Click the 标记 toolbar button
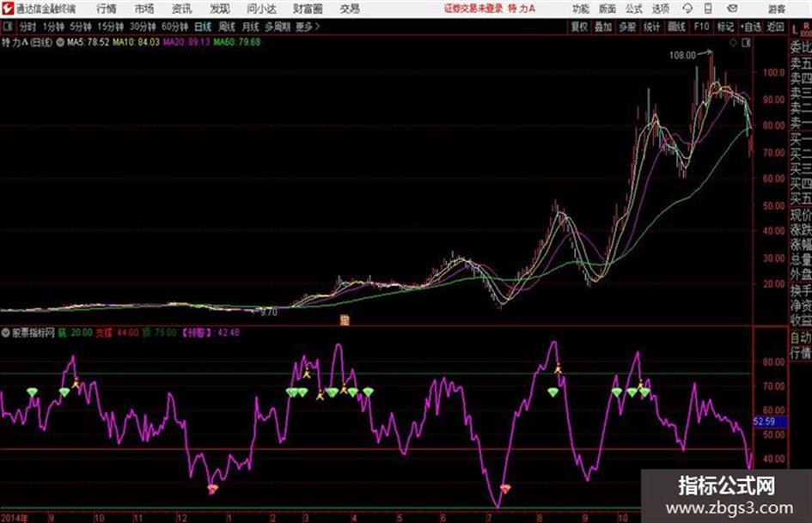Image resolution: width=812 pixels, height=523 pixels. pos(725,27)
